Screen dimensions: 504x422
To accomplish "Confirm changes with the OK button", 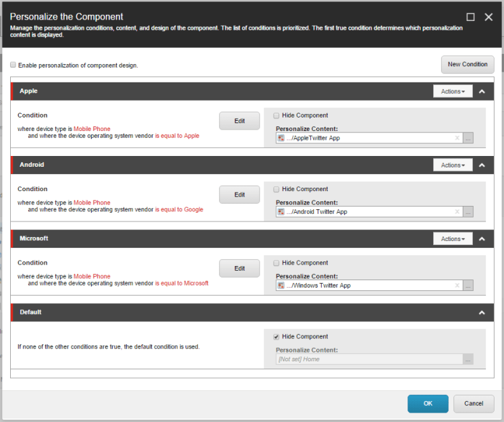I will click(428, 403).
